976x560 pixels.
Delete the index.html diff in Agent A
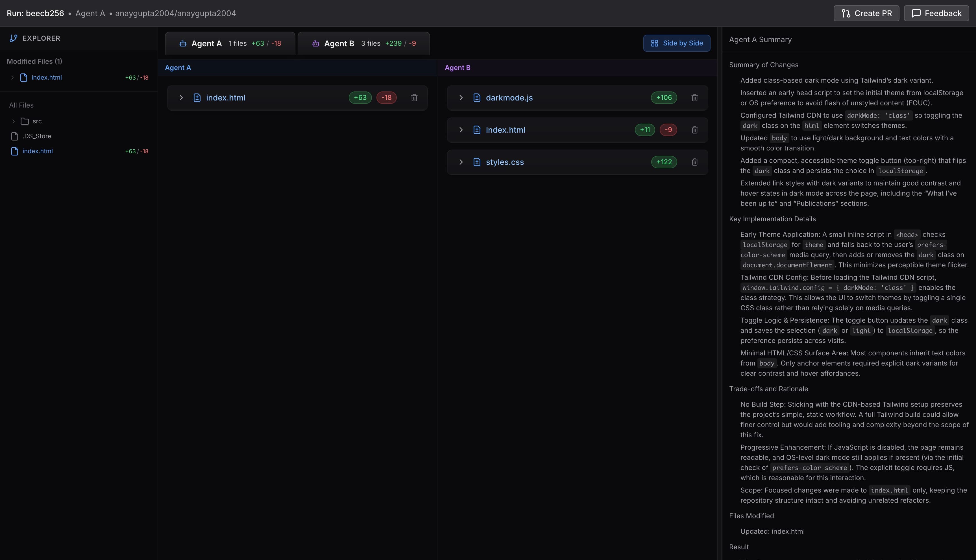coord(414,98)
